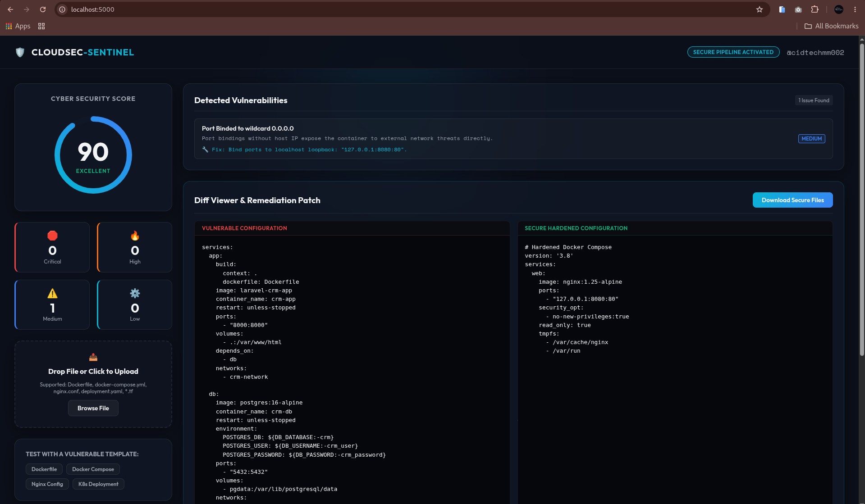Click the red Critical stop-sign icon
This screenshot has height=504, width=865.
coord(52,236)
